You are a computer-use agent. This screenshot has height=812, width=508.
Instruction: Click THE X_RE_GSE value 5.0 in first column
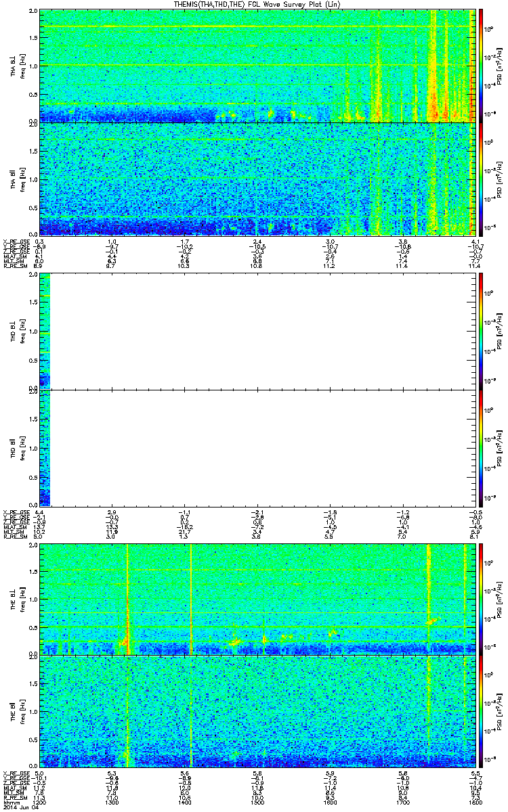pyautogui.click(x=39, y=773)
